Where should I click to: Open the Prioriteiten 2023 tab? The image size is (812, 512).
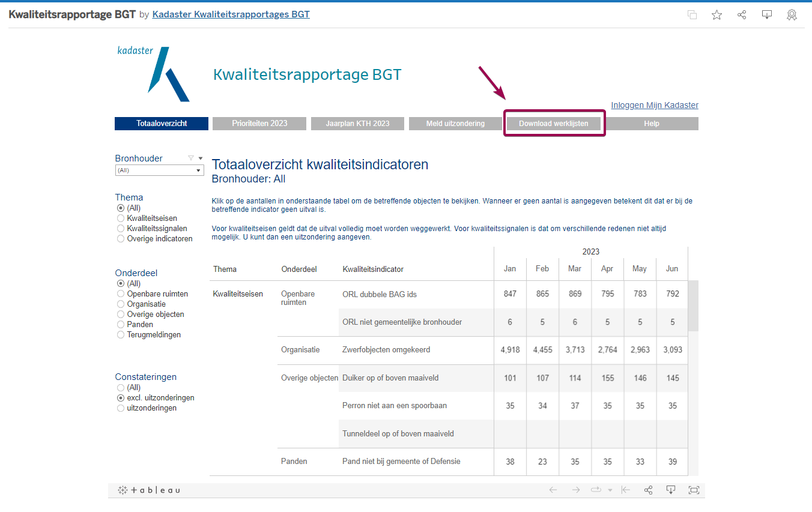pos(259,124)
